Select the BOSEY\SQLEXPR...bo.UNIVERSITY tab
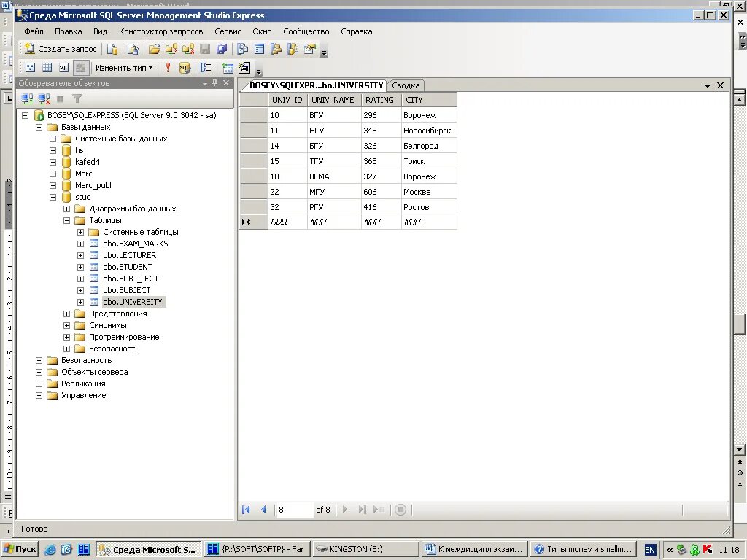This screenshot has width=747, height=560. [x=317, y=85]
